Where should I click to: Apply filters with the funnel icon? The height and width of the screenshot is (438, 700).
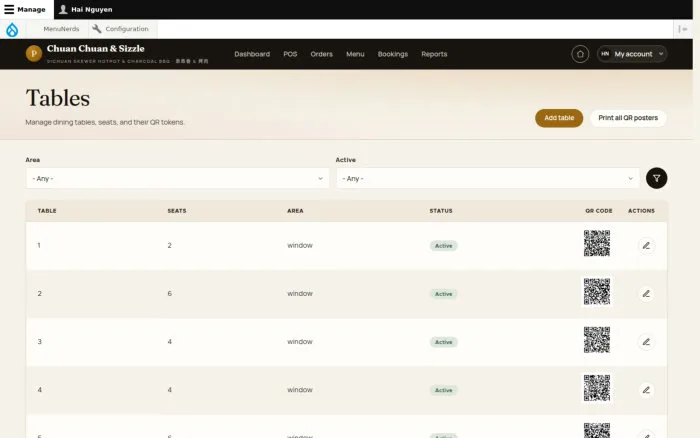click(x=656, y=178)
